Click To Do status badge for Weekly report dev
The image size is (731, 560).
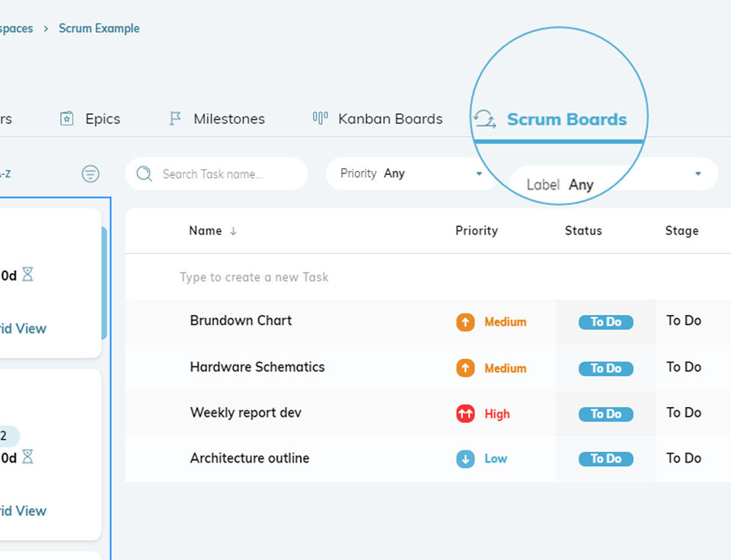point(605,414)
